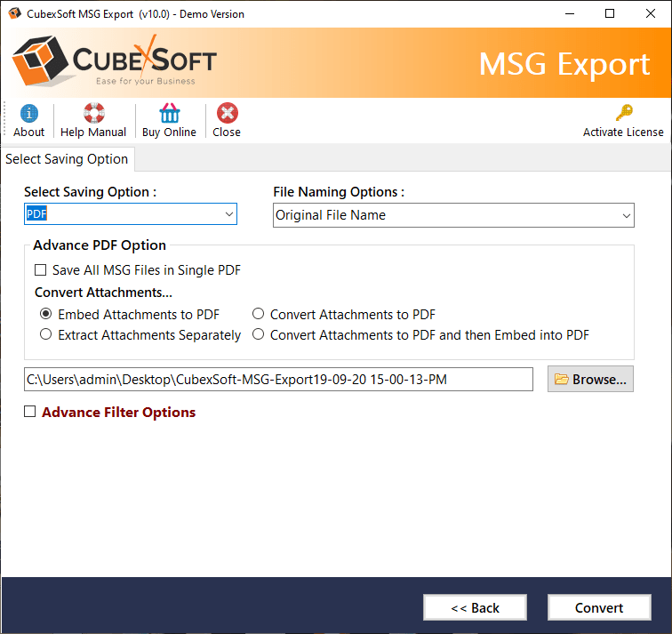Open the Select Saving Option PDF dropdown

131,214
